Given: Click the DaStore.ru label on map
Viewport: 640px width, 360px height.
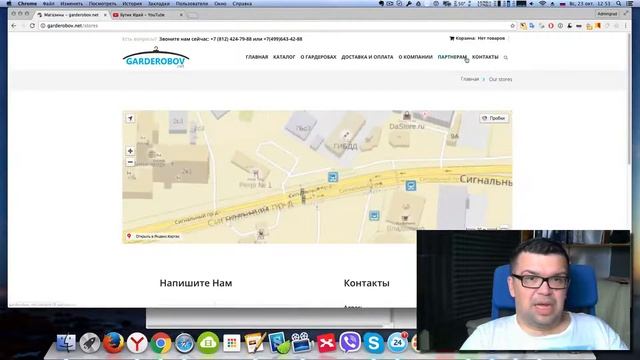Looking at the screenshot, I should (407, 127).
